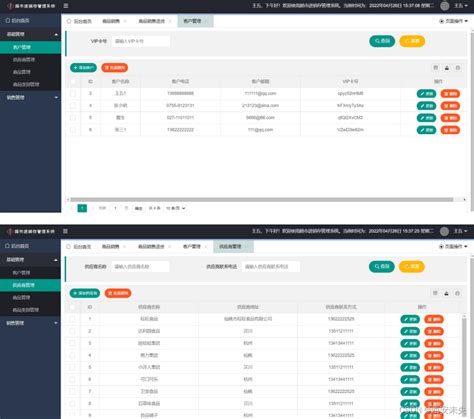Toggle select-all checkbox in supplier table header
The width and height of the screenshot is (474, 419).
point(72,307)
